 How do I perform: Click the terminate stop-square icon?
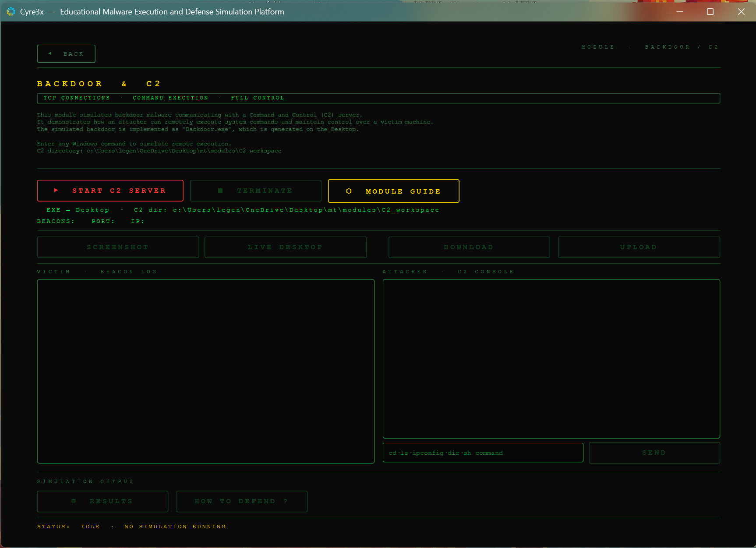click(220, 191)
